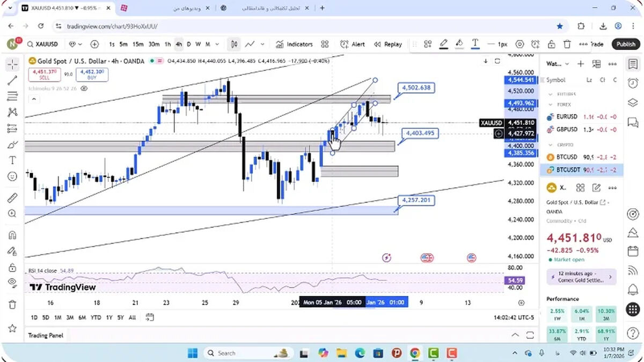Select the brush drawing tool
644x362 pixels.
click(x=12, y=145)
